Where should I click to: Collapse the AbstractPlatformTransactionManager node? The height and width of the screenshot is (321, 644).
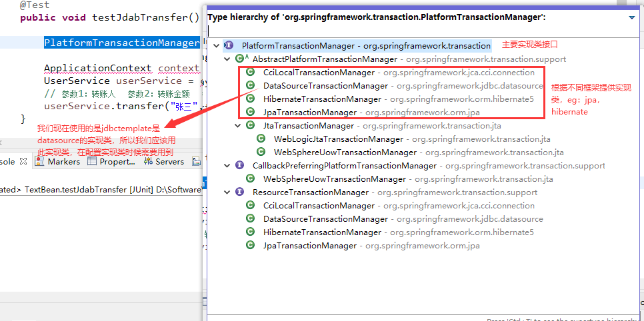[227, 59]
